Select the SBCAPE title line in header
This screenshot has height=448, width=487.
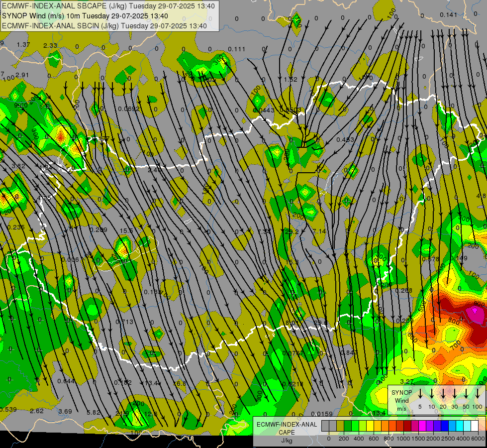pos(108,6)
